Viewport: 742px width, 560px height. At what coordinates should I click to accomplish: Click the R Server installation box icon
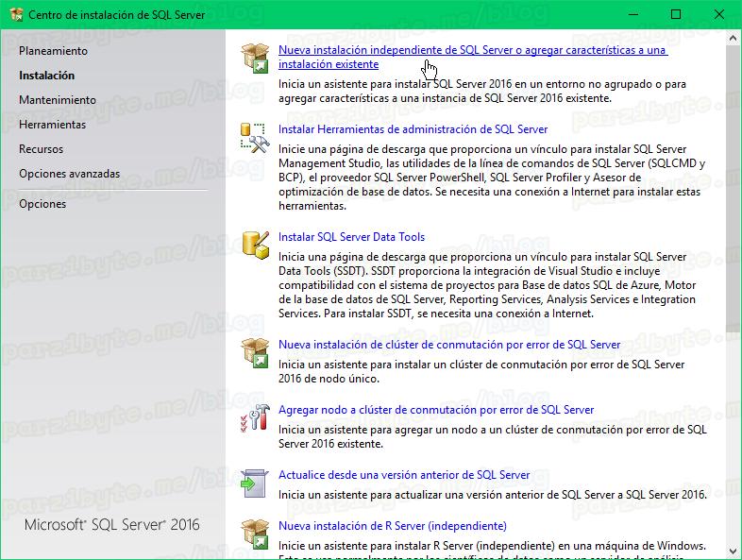click(x=255, y=534)
